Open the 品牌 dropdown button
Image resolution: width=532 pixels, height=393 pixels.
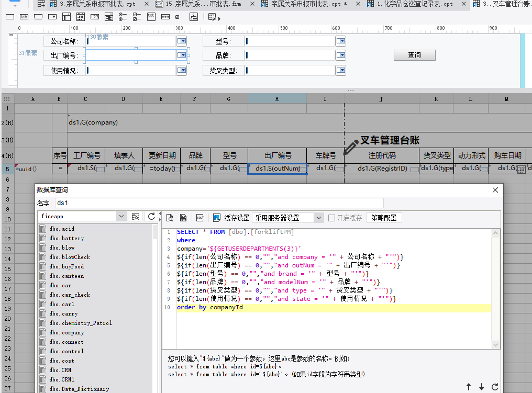(x=341, y=55)
